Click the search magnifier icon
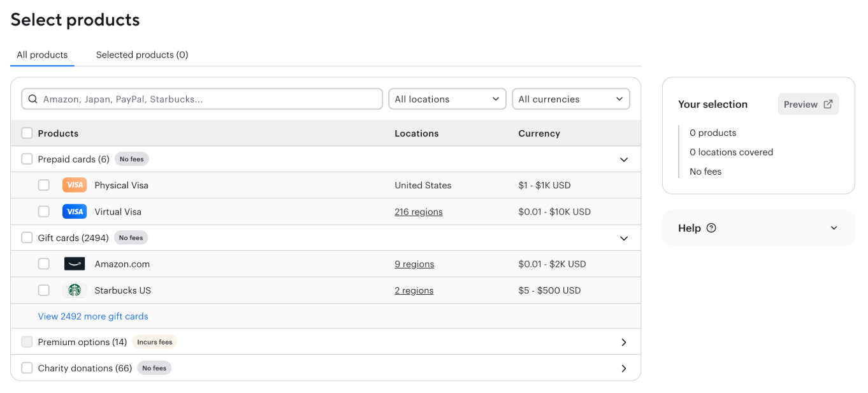 (33, 100)
